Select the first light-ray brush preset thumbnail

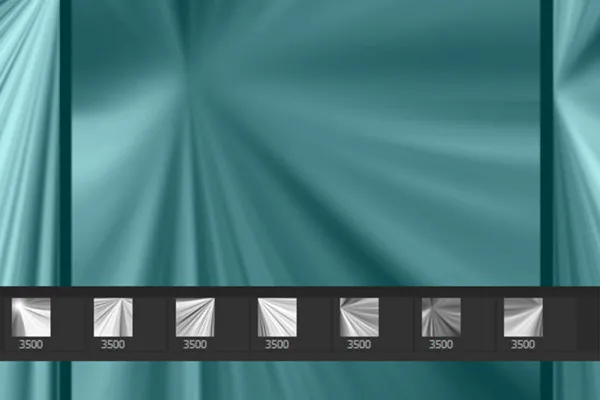(x=31, y=317)
